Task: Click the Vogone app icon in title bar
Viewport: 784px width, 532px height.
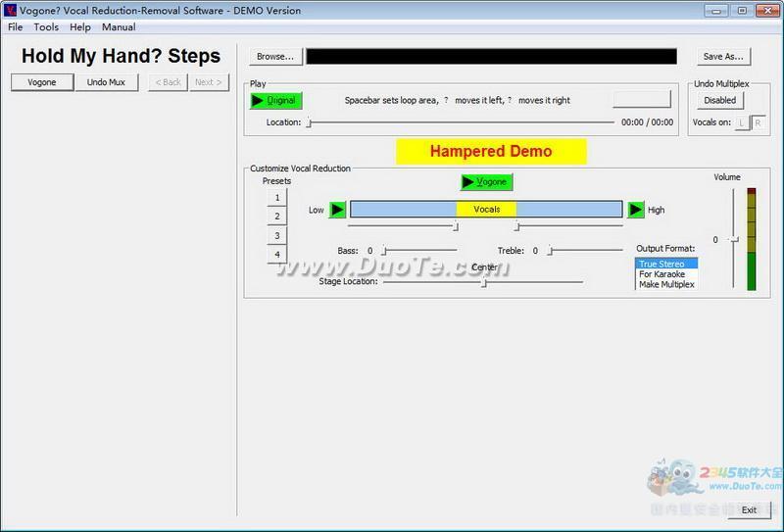Action: pos(10,10)
